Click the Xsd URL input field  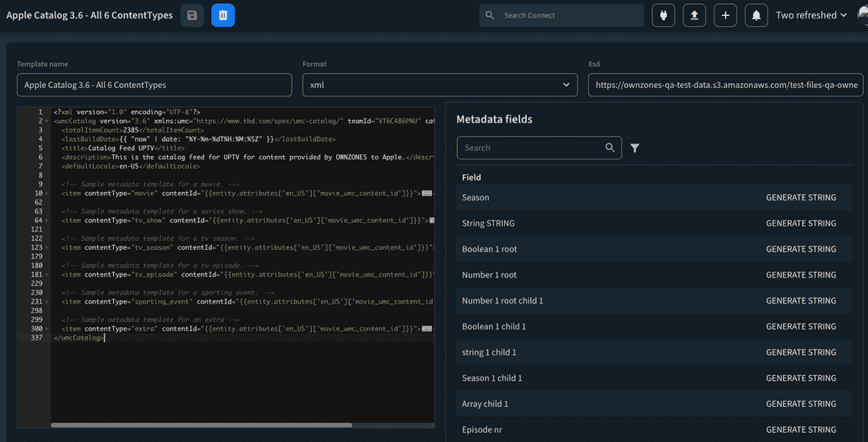click(x=725, y=86)
